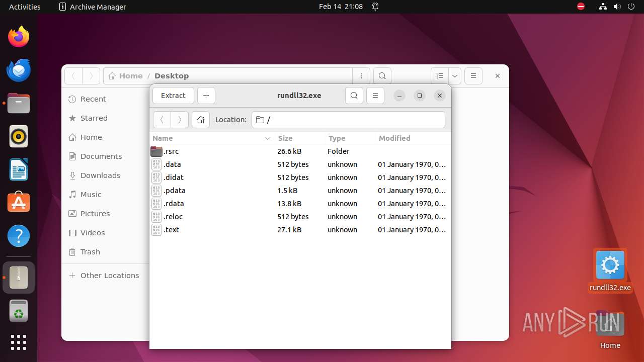The width and height of the screenshot is (644, 362).
Task: Sort by the Modified column header
Action: tap(413, 138)
